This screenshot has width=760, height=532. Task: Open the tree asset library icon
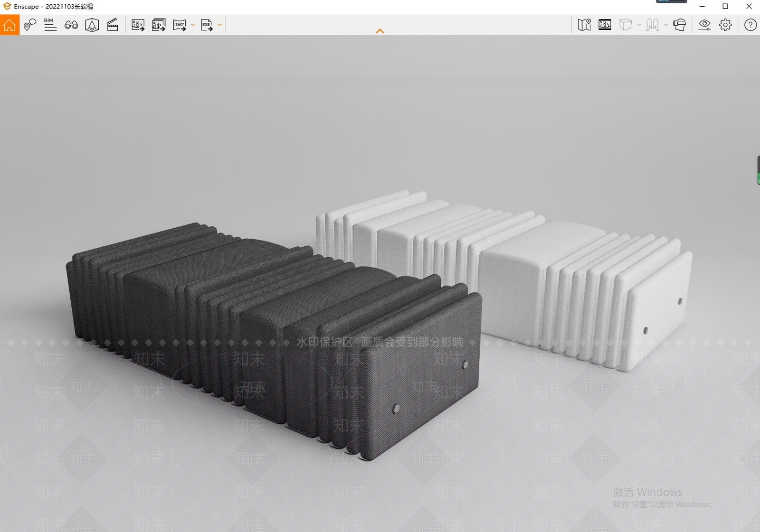pyautogui.click(x=92, y=25)
